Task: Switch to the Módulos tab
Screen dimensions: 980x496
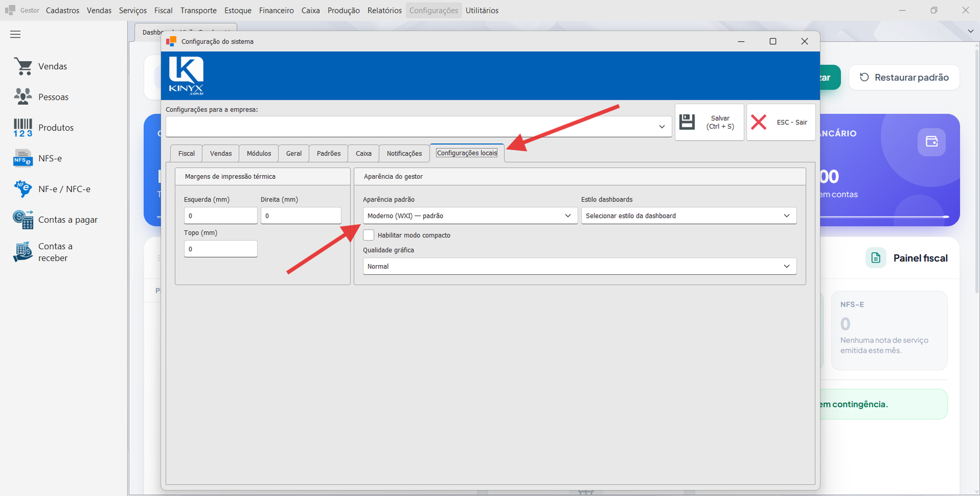Action: point(259,153)
